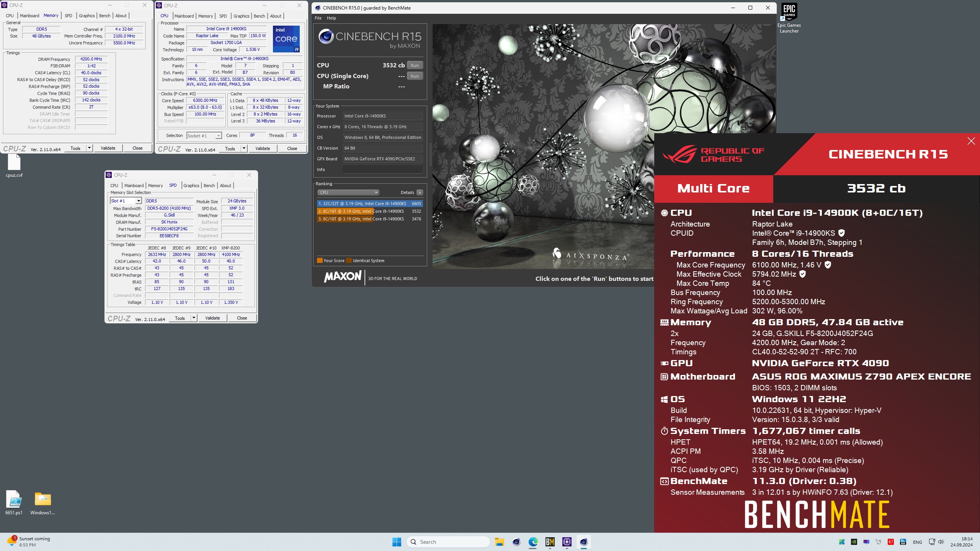Switch to SPD tab in Memory window
The image size is (980, 551).
[68, 16]
